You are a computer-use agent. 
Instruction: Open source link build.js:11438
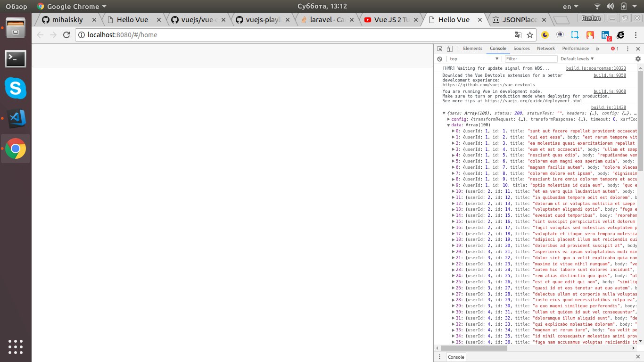609,107
